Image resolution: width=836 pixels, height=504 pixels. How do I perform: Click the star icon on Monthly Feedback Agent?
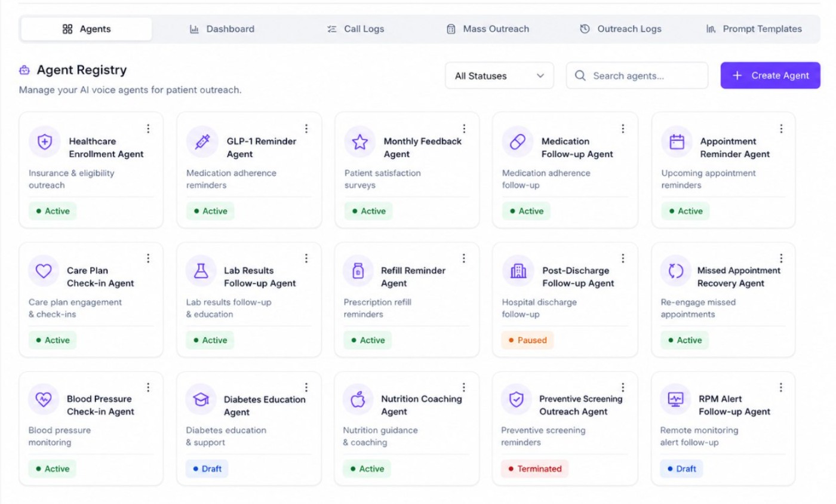click(359, 142)
